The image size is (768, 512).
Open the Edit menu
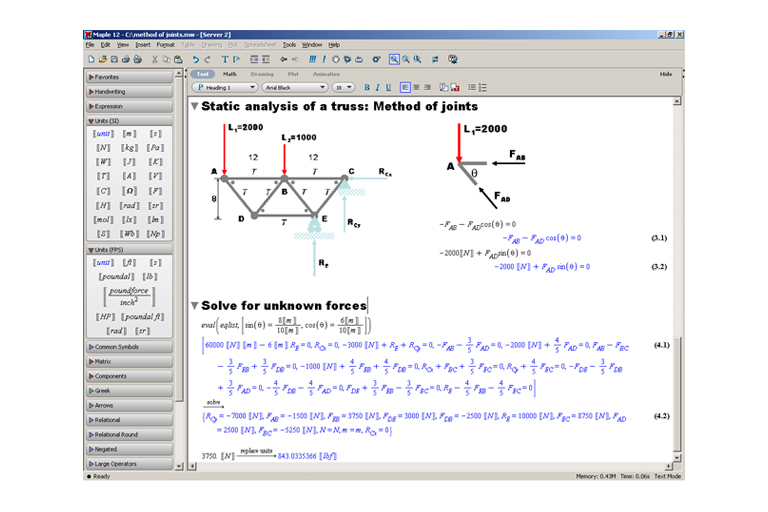click(x=105, y=45)
